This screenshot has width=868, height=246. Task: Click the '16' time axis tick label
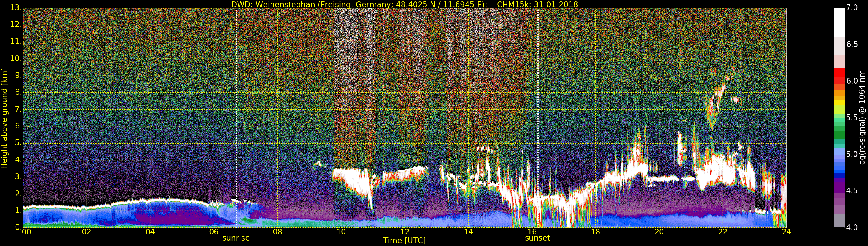pyautogui.click(x=532, y=232)
